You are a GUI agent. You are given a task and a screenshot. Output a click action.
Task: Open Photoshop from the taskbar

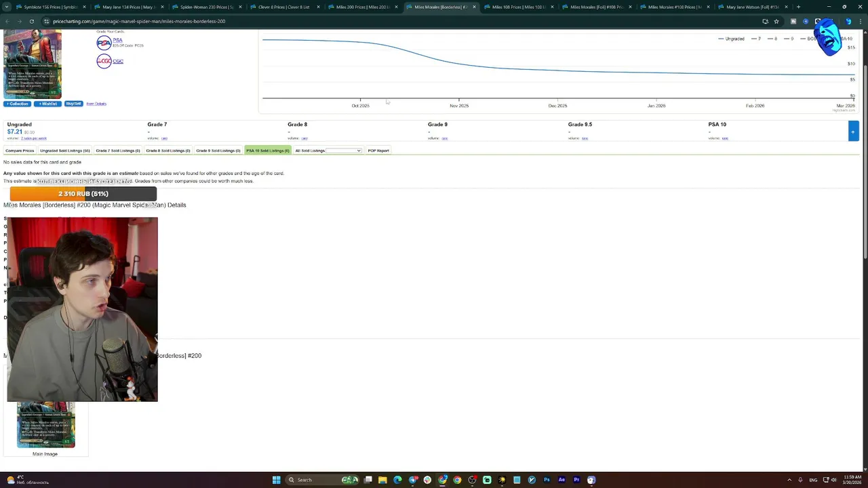547,480
